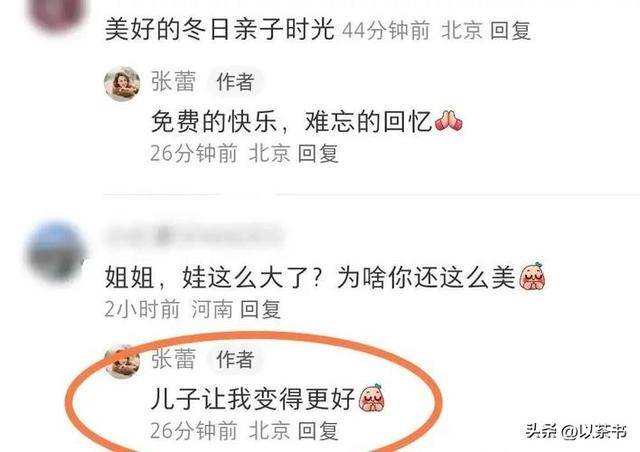Tap the praying hands emoji
Screen dimensions: 640x452
pos(449,121)
